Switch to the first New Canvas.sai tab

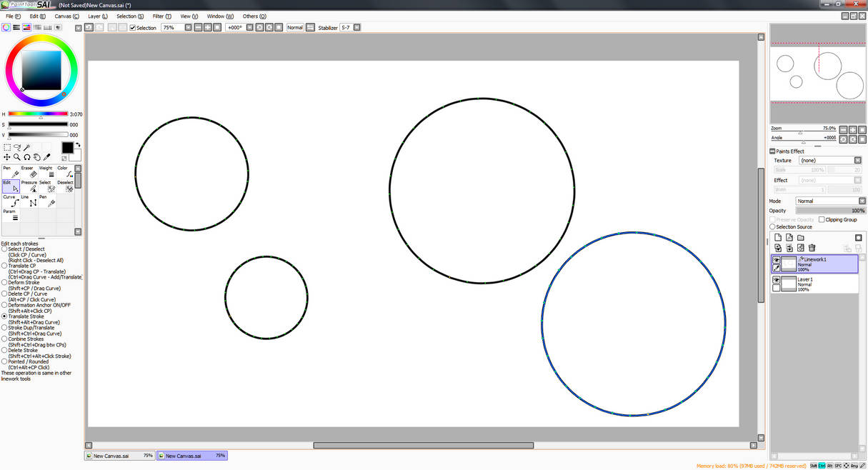(119, 456)
